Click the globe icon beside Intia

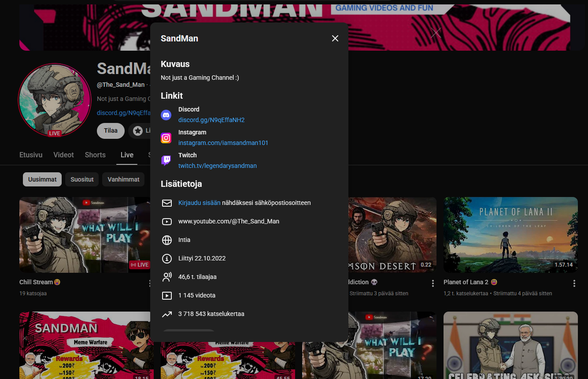[167, 240]
